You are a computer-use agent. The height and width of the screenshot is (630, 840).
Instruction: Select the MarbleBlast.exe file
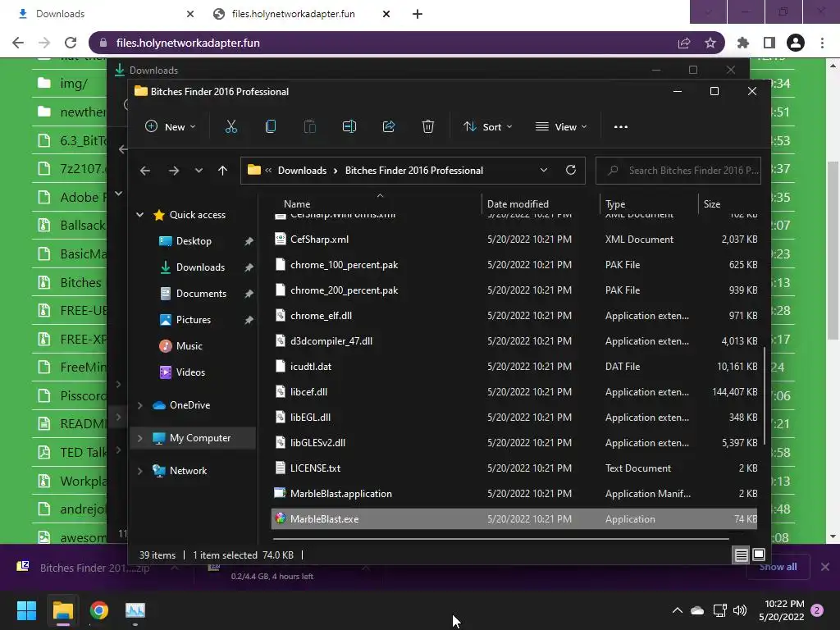pyautogui.click(x=514, y=519)
